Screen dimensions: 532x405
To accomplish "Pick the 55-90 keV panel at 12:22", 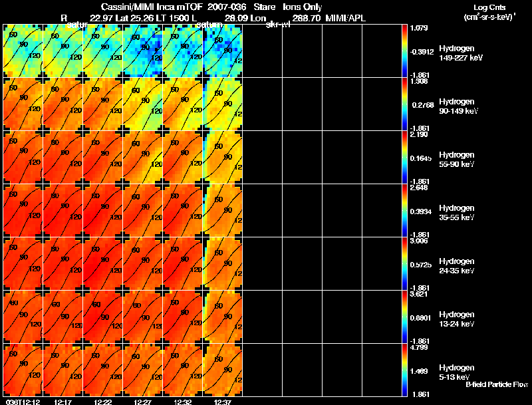I will coord(103,158).
